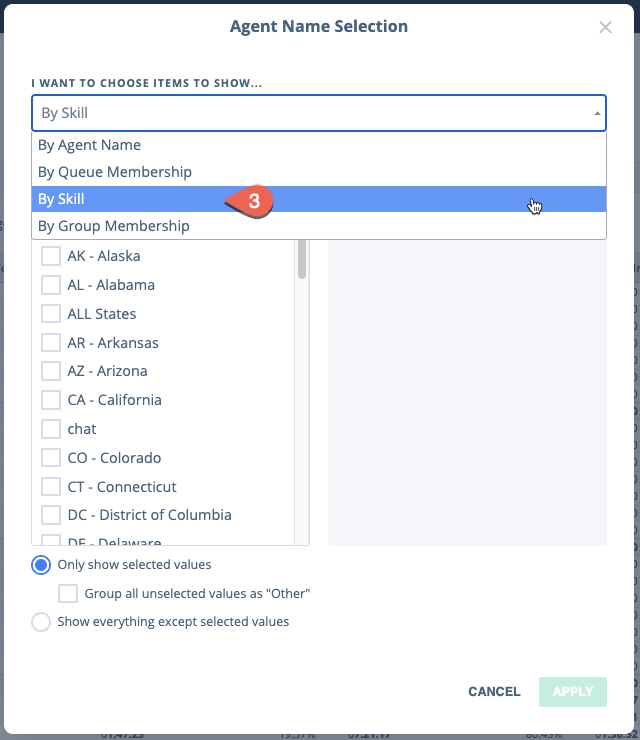Check the CO - Colorado checkbox
Viewport: 640px width, 740px height.
[51, 458]
